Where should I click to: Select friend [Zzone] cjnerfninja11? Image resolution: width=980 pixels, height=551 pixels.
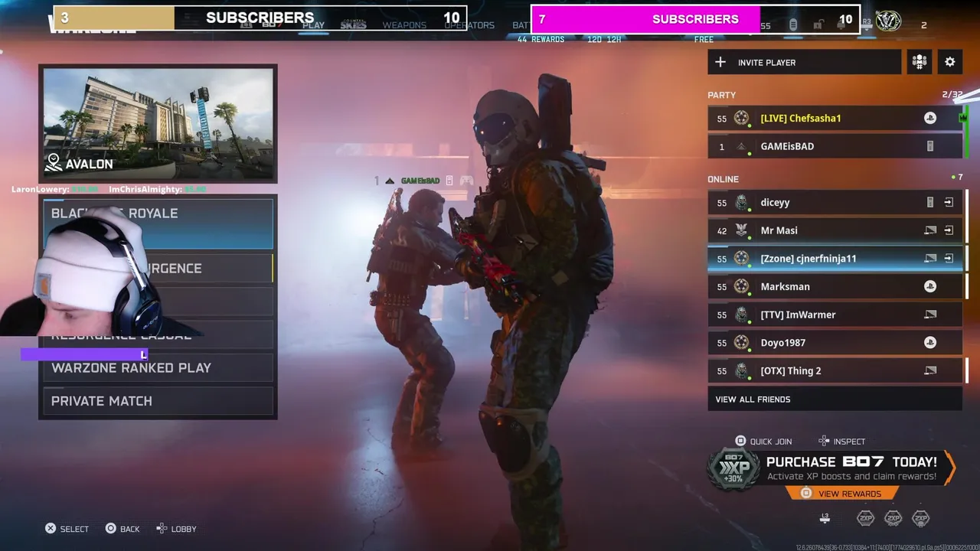pos(835,259)
